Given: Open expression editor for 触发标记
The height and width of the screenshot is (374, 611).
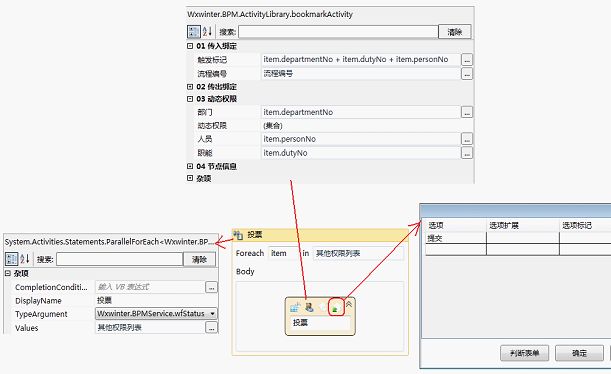Looking at the screenshot, I should tap(467, 60).
